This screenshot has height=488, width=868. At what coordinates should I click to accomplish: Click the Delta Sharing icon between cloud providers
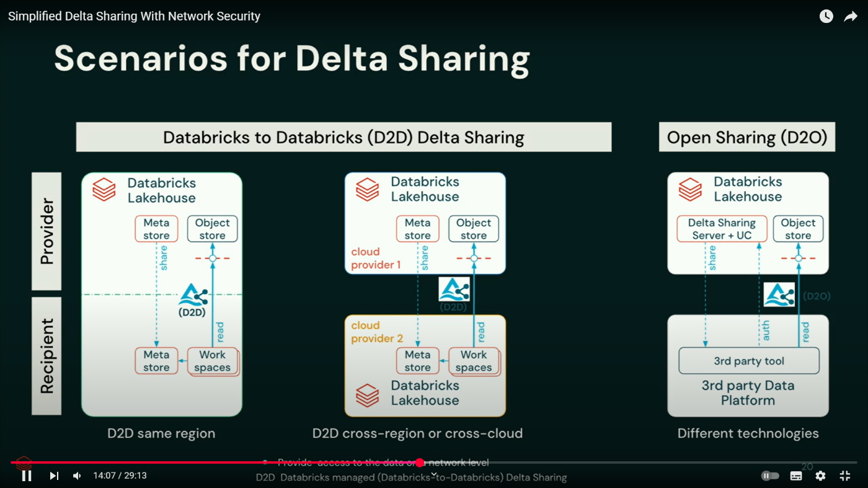coord(454,289)
